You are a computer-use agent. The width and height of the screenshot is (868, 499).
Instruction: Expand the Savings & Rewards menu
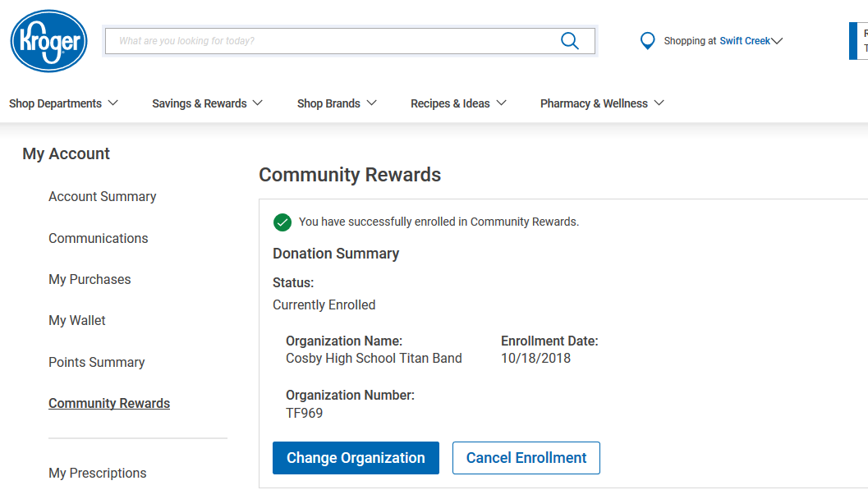[x=207, y=103]
